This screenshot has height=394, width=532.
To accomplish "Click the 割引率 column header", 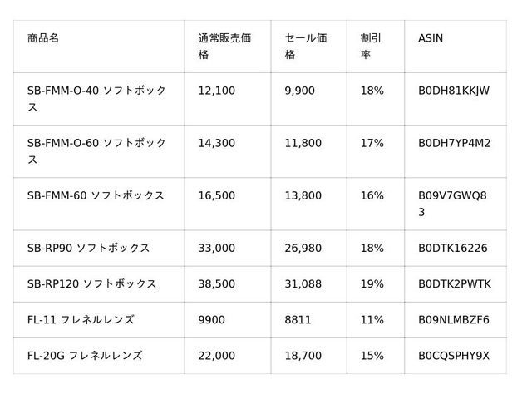I will coord(371,46).
